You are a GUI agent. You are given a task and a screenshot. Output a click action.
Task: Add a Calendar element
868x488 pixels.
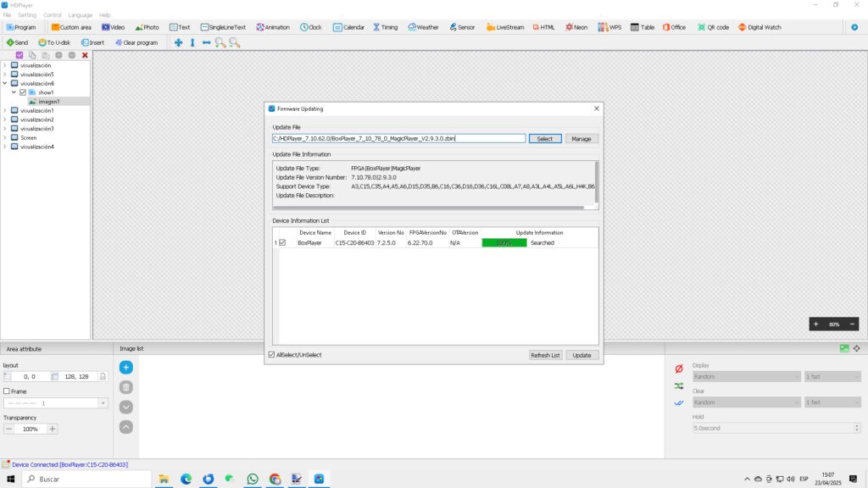[348, 27]
